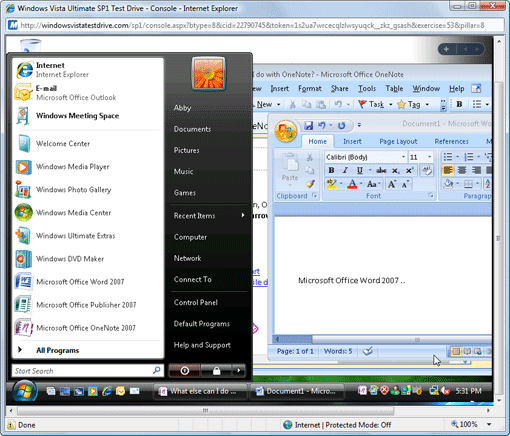Select the Format Painter brush icon
Screen dimensions: 510x436
(310, 184)
